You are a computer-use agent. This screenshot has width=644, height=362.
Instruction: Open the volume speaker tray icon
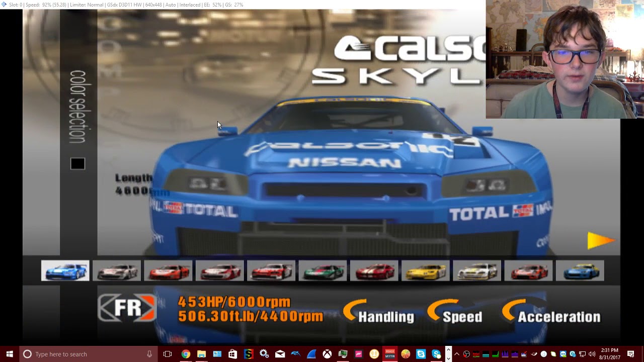click(x=592, y=354)
